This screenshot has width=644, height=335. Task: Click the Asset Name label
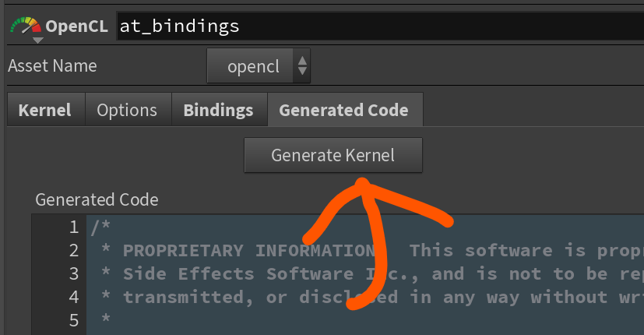[52, 66]
